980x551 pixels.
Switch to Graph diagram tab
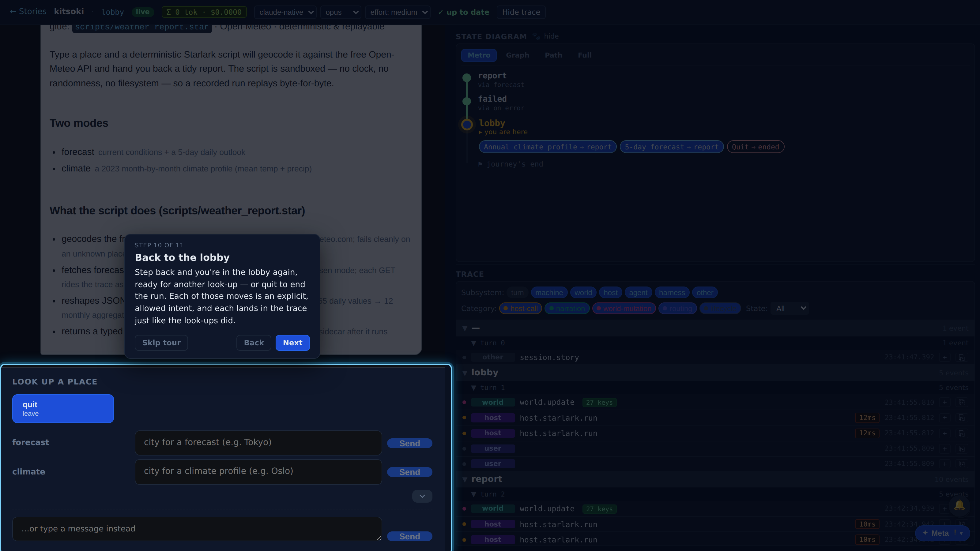click(517, 55)
